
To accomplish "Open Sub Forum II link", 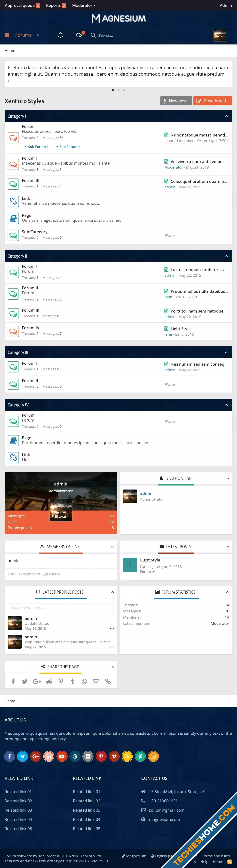I will (70, 147).
